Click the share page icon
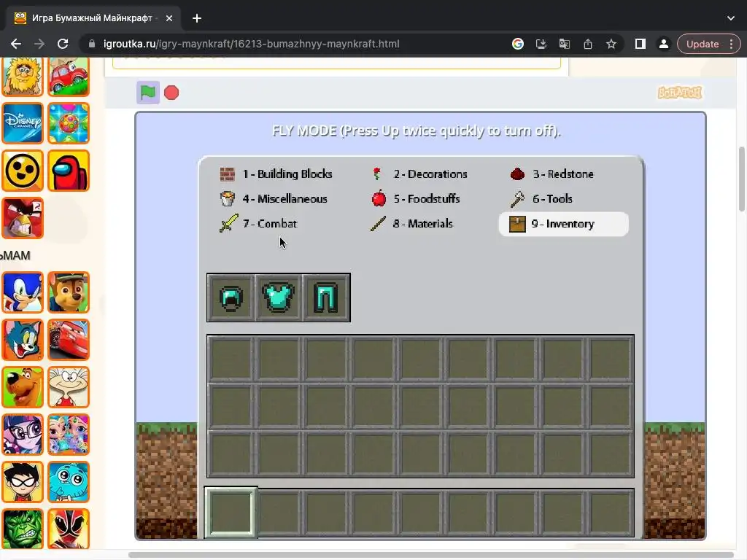 click(588, 44)
